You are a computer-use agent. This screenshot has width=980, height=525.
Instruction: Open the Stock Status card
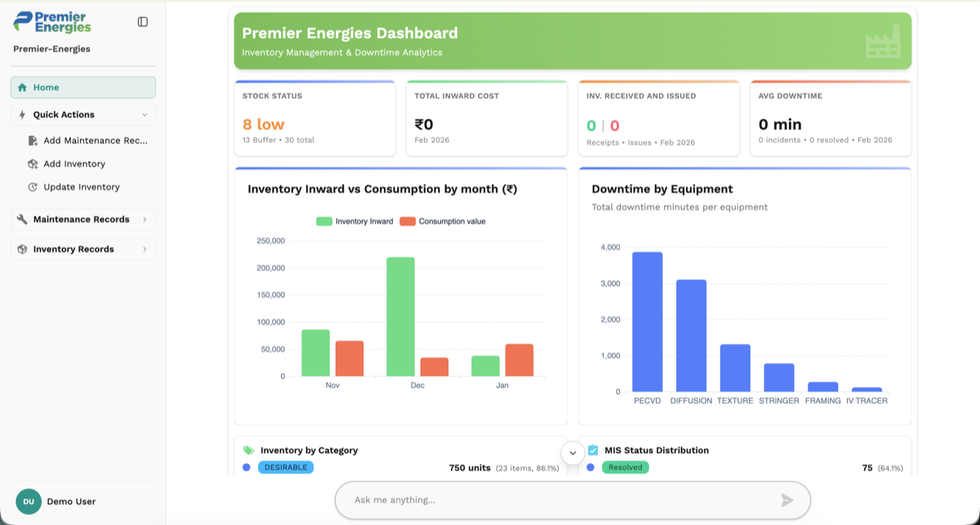pyautogui.click(x=314, y=118)
